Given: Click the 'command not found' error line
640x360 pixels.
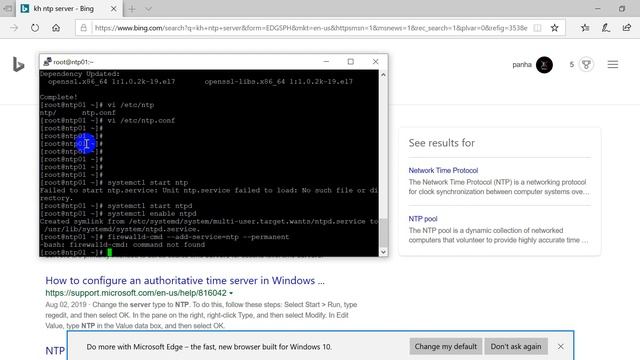Looking at the screenshot, I should point(122,245).
